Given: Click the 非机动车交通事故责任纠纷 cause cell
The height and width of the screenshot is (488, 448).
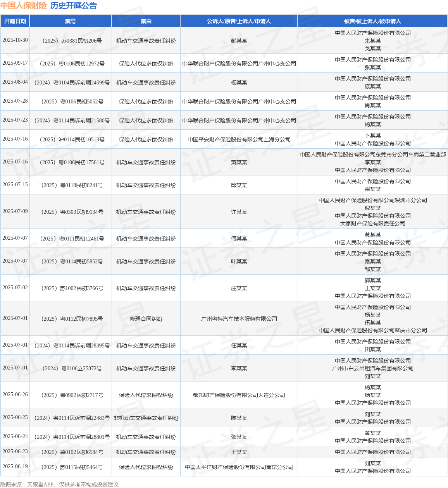Looking at the screenshot, I should [x=146, y=418].
